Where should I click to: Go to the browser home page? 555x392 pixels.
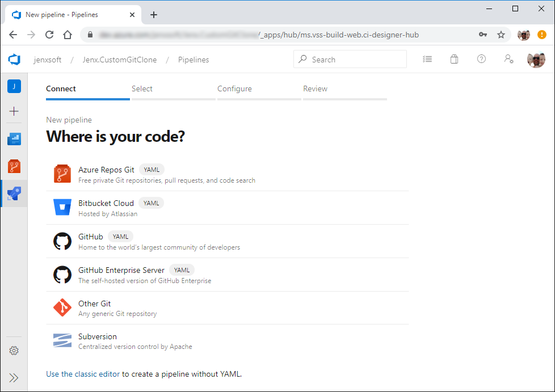click(68, 35)
